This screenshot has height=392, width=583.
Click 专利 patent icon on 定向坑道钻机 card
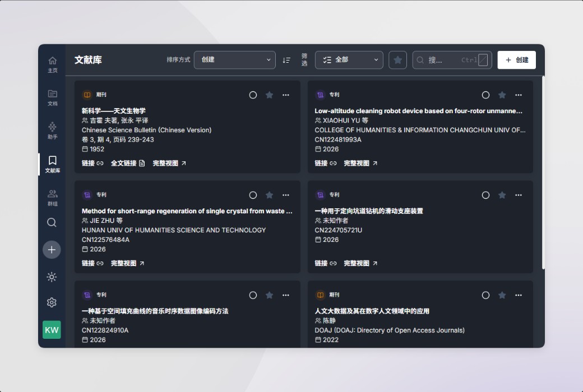point(320,195)
